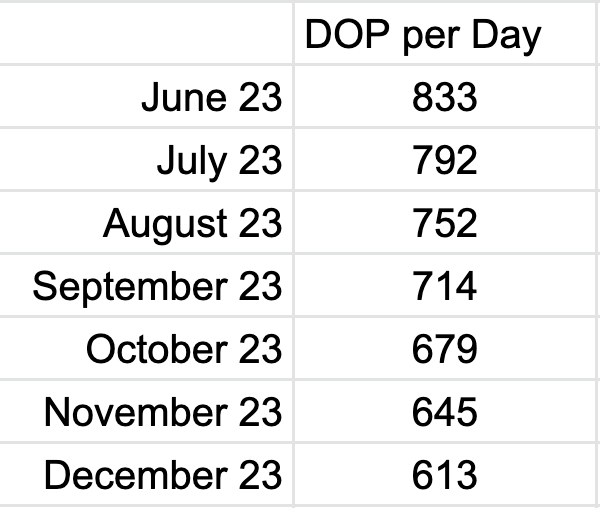Image resolution: width=600 pixels, height=508 pixels.
Task: Select the digits 23 in the June row
Action: [261, 97]
